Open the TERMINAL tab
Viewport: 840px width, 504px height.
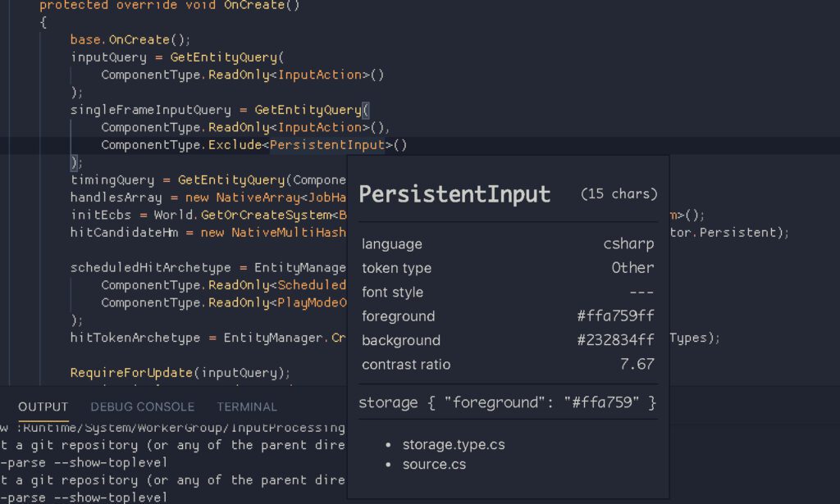(x=247, y=406)
